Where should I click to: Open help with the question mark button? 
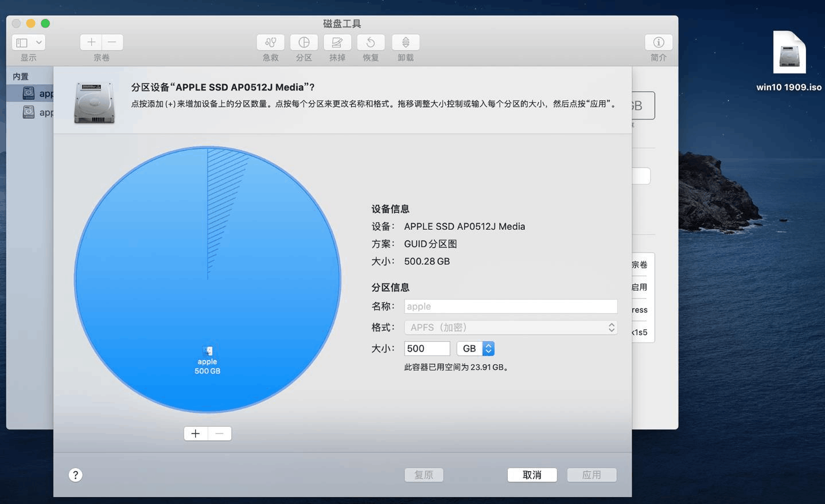coord(75,475)
